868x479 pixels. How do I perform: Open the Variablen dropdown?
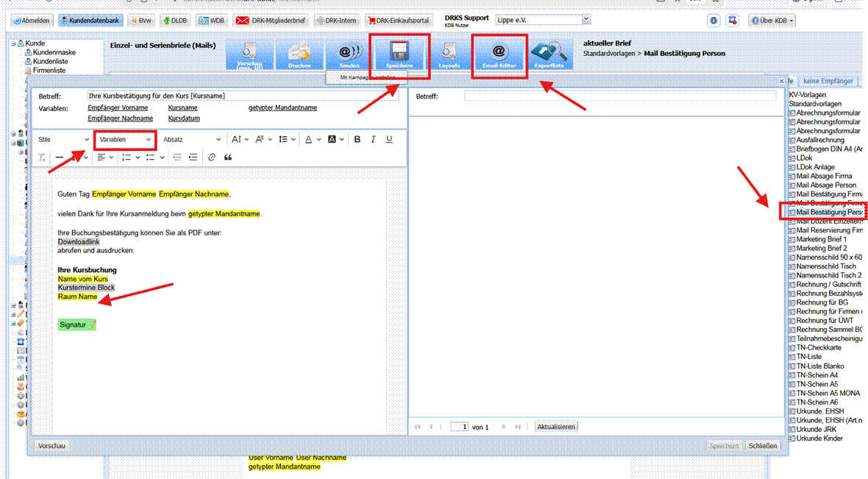coord(125,139)
